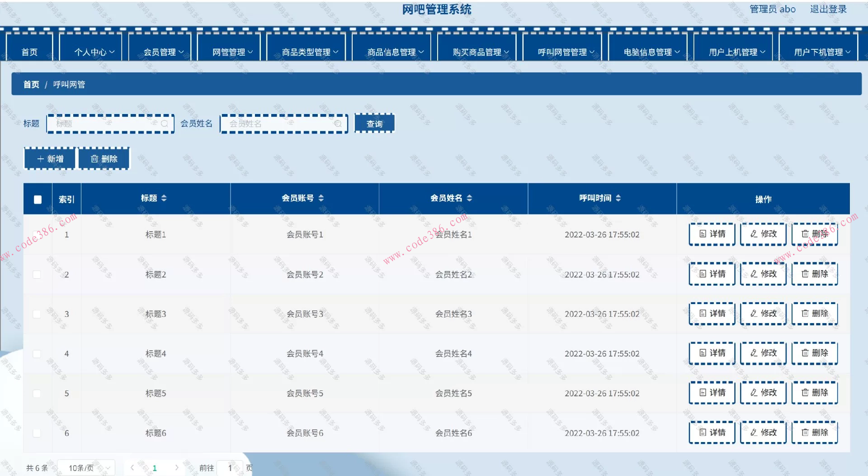Viewport: 868px width, 476px height.
Task: Click the search icon in 会员姓名 field
Action: click(x=338, y=124)
